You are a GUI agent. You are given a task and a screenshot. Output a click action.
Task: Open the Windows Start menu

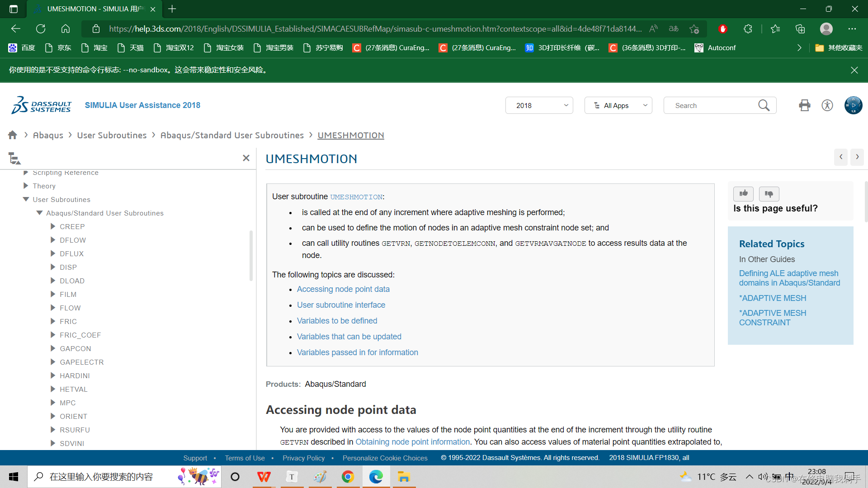tap(14, 477)
